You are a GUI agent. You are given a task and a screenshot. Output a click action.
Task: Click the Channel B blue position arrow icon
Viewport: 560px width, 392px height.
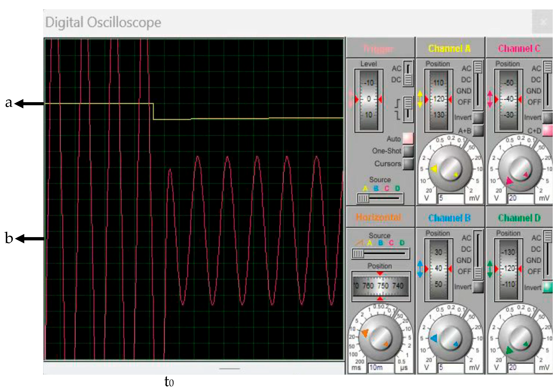pos(420,269)
